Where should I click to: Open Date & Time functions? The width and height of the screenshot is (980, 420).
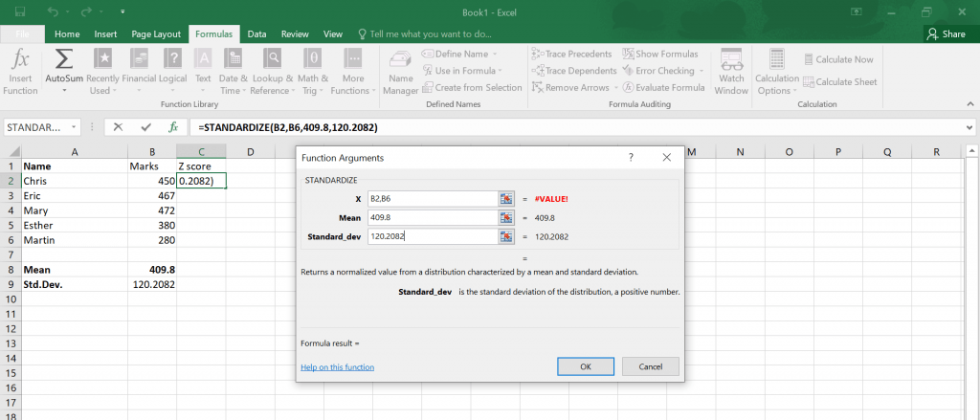click(234, 72)
